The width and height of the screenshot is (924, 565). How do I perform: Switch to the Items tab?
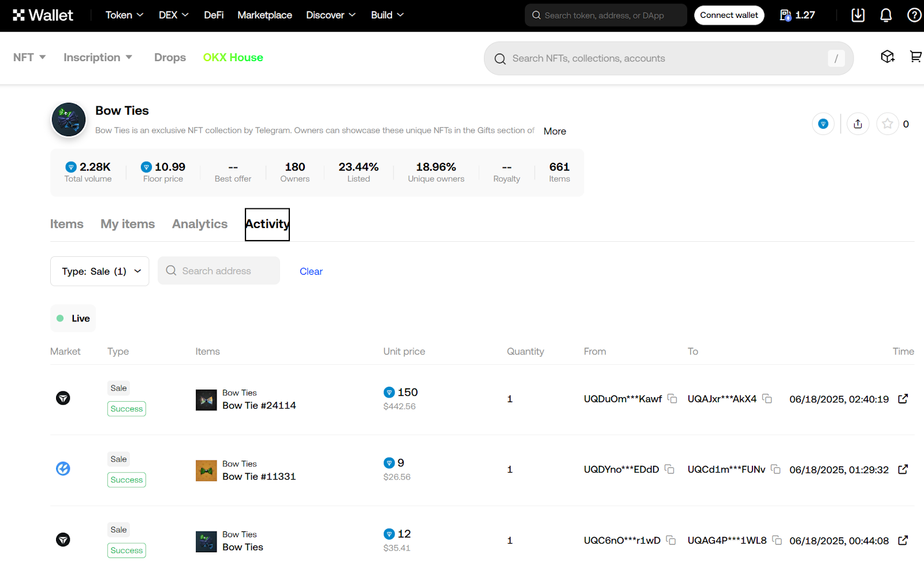[x=66, y=224]
